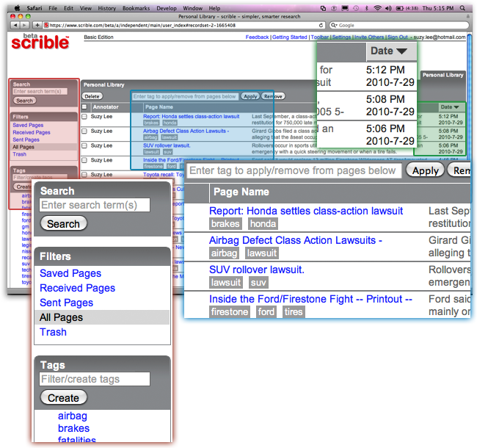Click the Delete button
Screen dimensions: 477x448
point(92,96)
